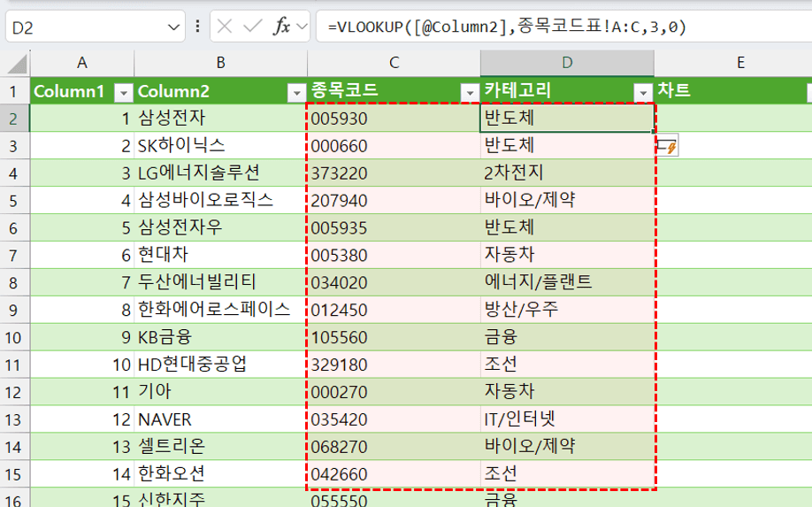Click the cell containing 두산에너빌리티
Image resolution: width=812 pixels, height=507 pixels.
(220, 283)
